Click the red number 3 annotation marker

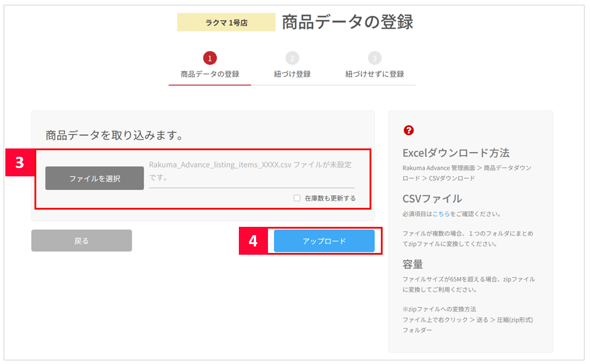point(20,163)
